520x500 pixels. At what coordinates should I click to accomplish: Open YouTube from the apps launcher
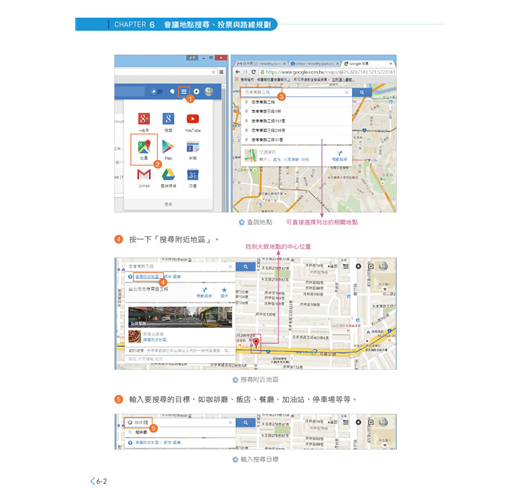coord(193,122)
